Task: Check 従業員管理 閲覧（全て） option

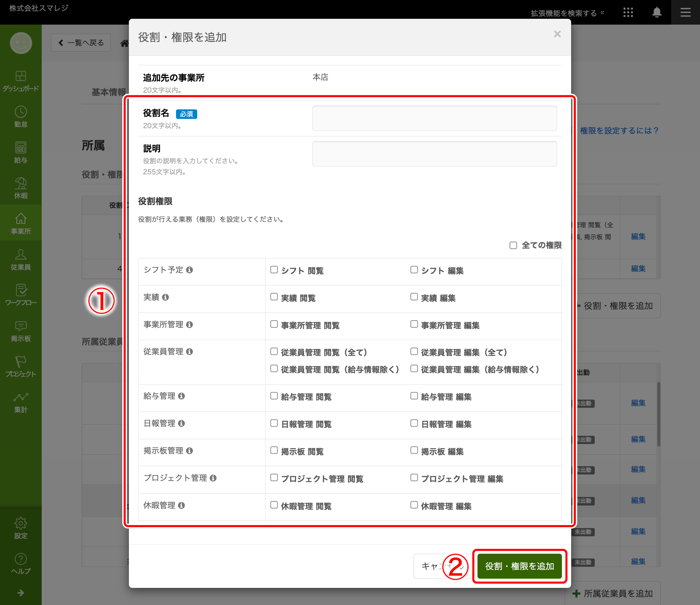Action: point(274,351)
